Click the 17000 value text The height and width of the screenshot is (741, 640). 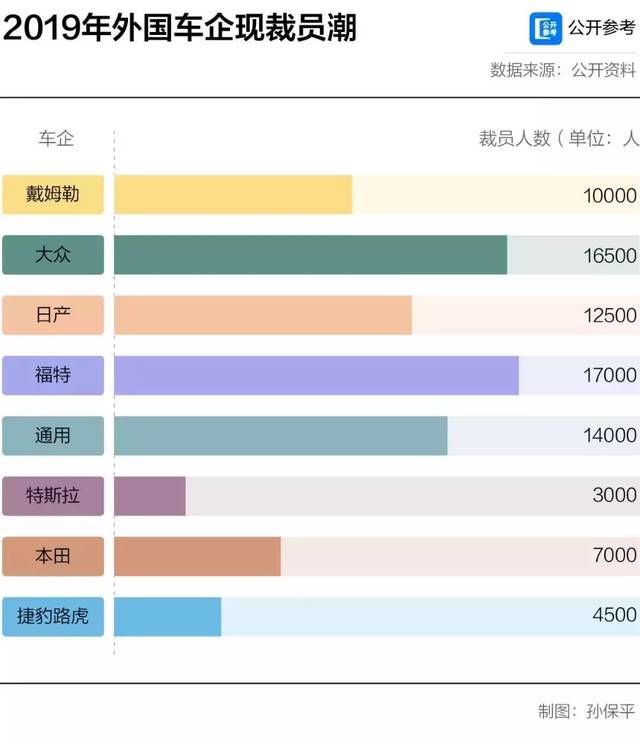(610, 375)
